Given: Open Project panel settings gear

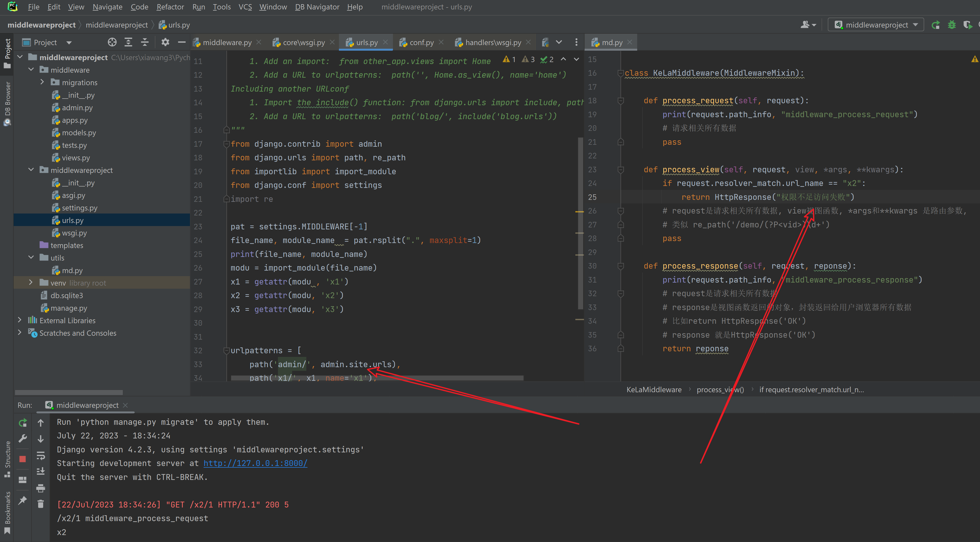Looking at the screenshot, I should point(165,42).
